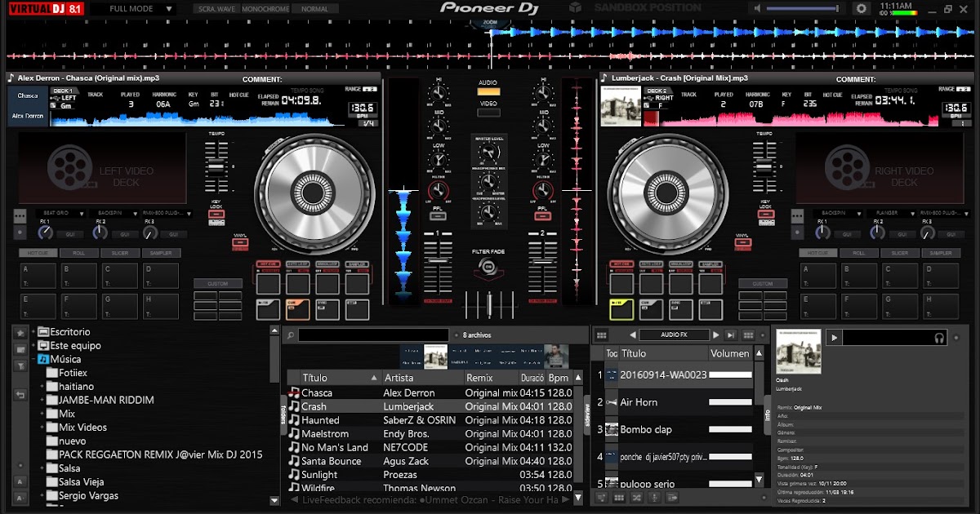Toggle channel 1 PFL headphone cue
This screenshot has height=514, width=980.
click(438, 215)
